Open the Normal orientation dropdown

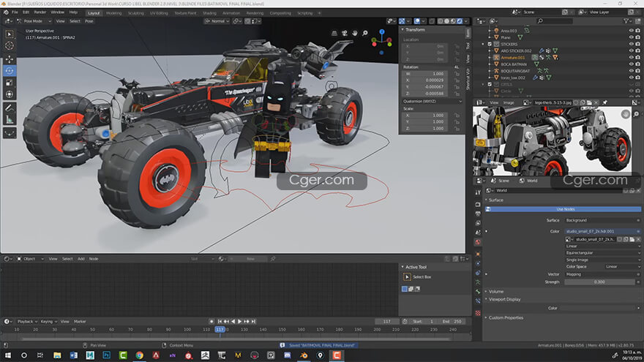[x=217, y=21]
